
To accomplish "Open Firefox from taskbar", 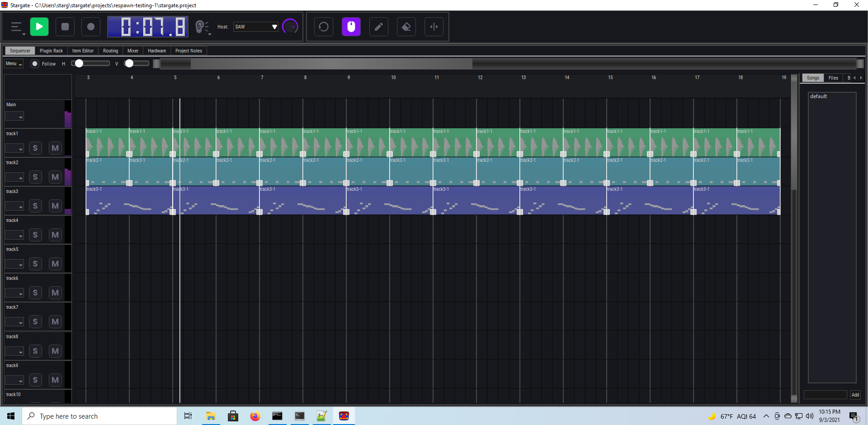I will click(x=255, y=416).
